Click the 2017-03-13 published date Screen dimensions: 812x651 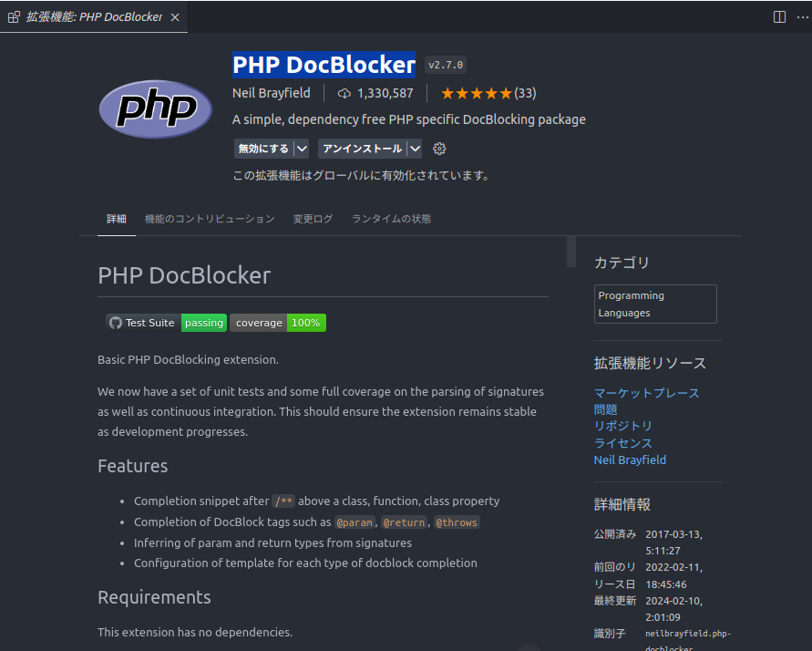[673, 542]
